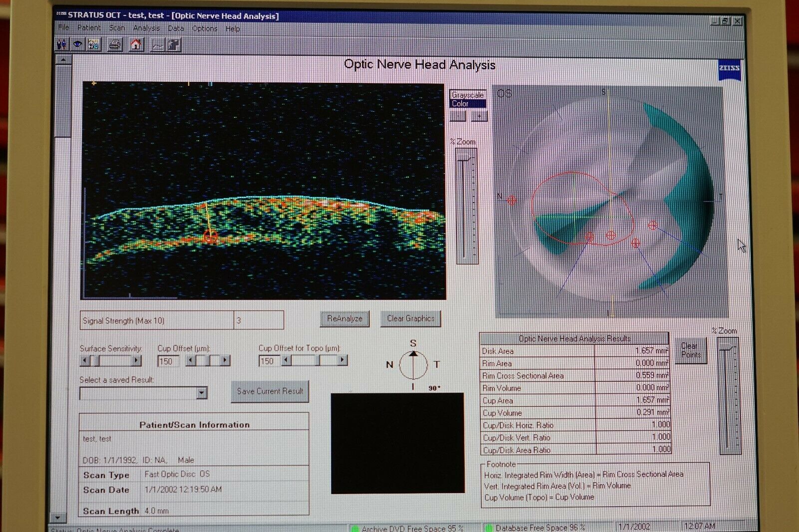Click the S/N/T/I orientation compass
799x532 pixels.
(413, 365)
